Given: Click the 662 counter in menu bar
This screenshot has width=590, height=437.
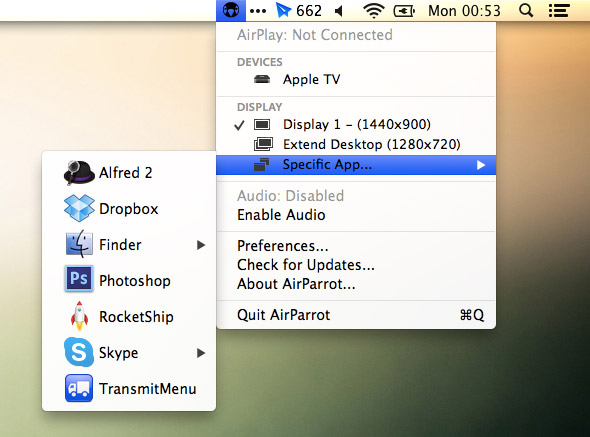Looking at the screenshot, I should pos(309,11).
